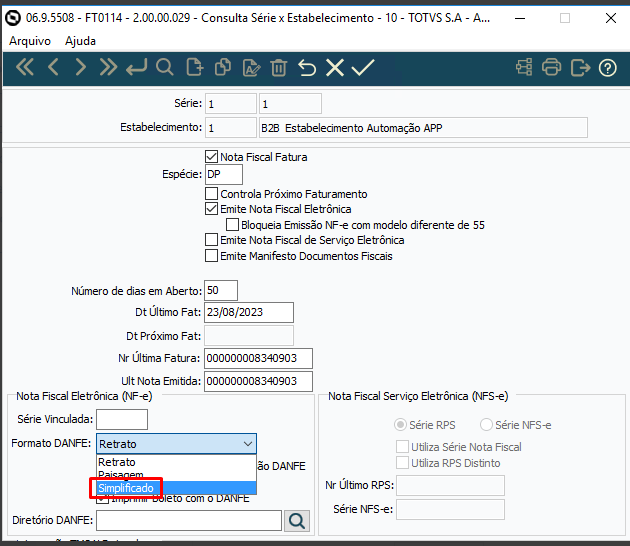Enable Controla Próximo Faturamento checkbox
Screen dimensions: 630x546
211,194
